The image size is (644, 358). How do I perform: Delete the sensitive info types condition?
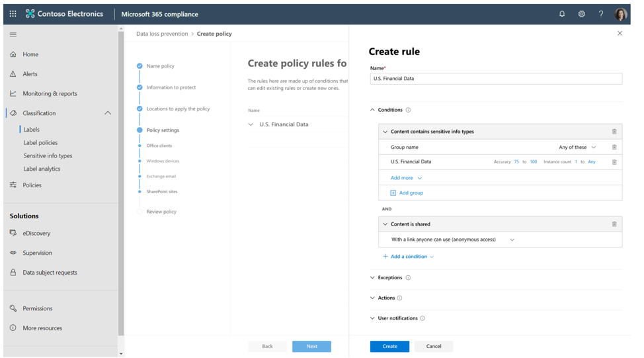tap(614, 132)
